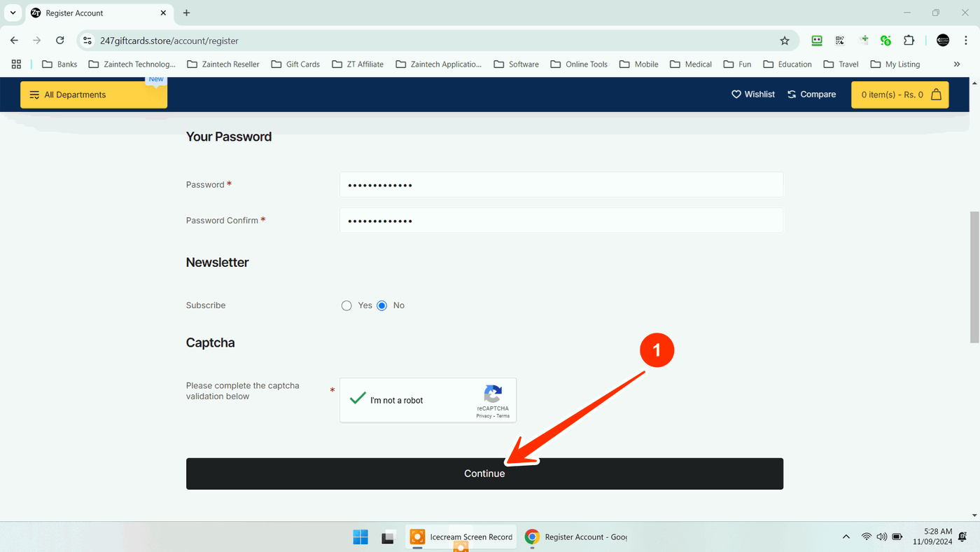Screen dimensions: 980x552
Task: Open the Banks bookmark folder
Action: 59,64
